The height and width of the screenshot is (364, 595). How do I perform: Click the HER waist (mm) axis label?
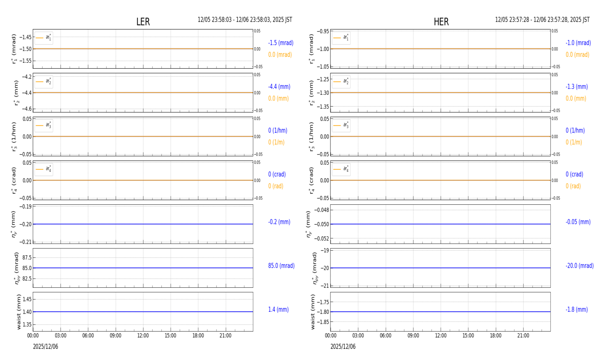click(313, 312)
